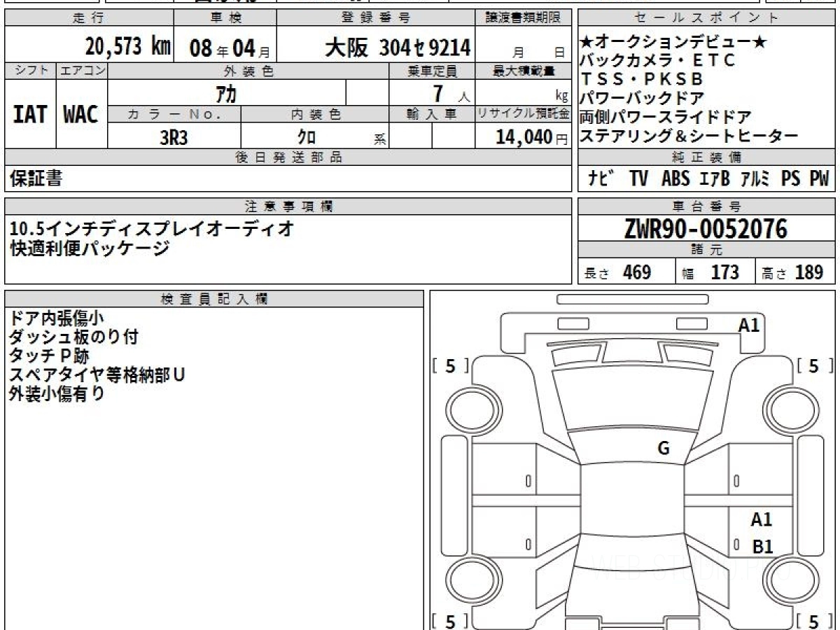Select the 譲渡書類期限 header
The height and width of the screenshot is (630, 840).
[524, 17]
